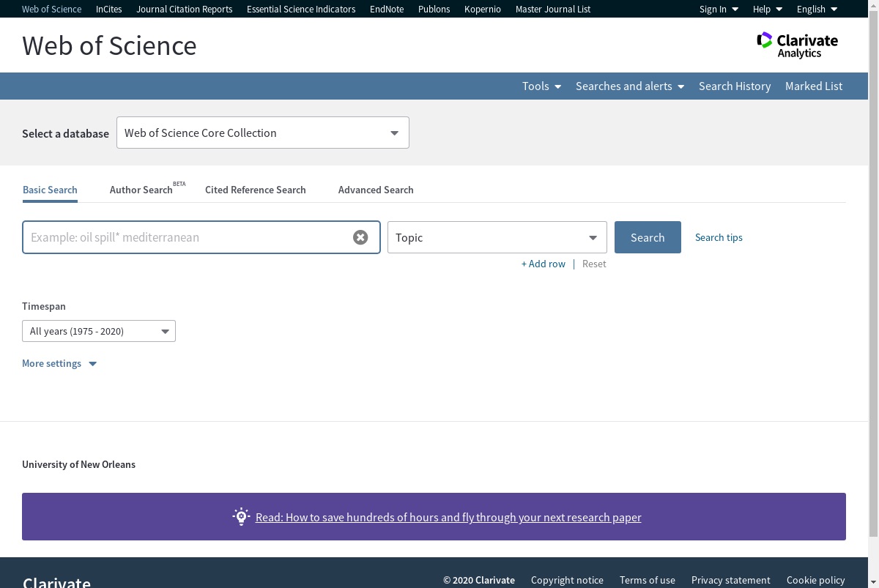Open EndNote in top bar
Image resolution: width=879 pixels, height=588 pixels.
[387, 9]
